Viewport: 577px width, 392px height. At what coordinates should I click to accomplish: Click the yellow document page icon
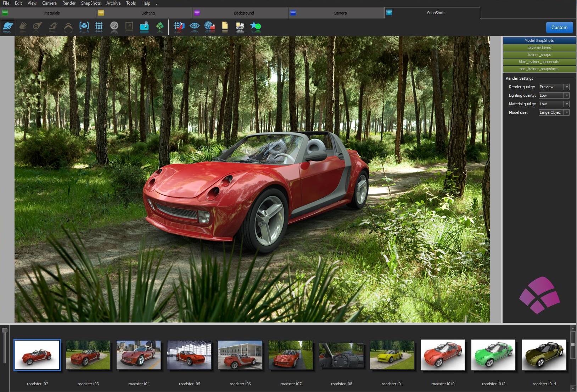(x=225, y=27)
